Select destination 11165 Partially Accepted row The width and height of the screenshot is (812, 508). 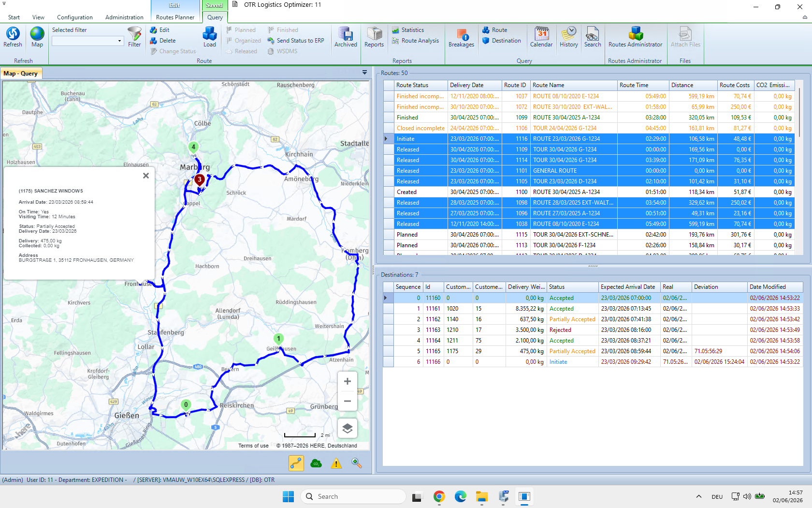[593, 351]
